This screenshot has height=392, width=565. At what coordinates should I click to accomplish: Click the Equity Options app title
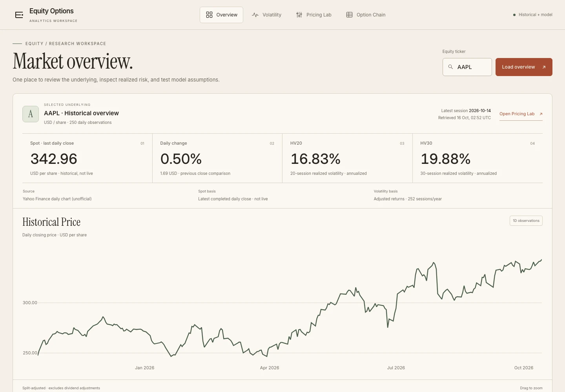51,11
